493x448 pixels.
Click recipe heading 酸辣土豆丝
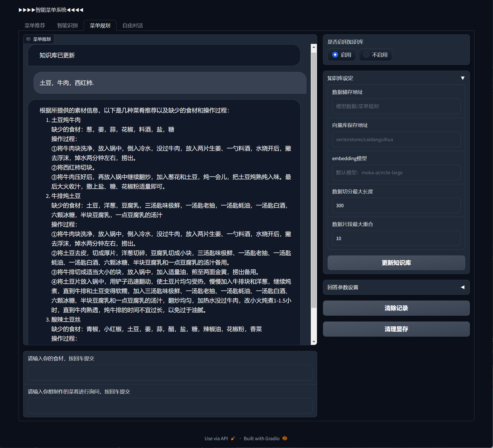pos(66,320)
